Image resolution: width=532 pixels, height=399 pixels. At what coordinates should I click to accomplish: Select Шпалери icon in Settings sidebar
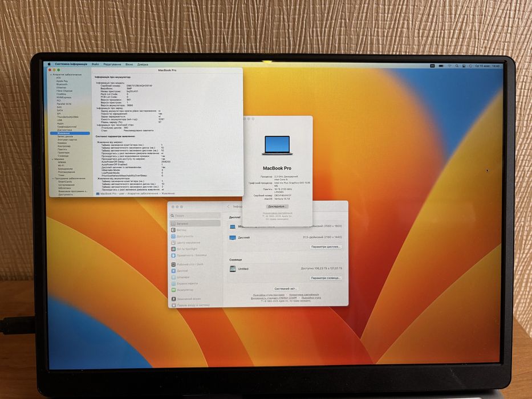[x=173, y=277]
